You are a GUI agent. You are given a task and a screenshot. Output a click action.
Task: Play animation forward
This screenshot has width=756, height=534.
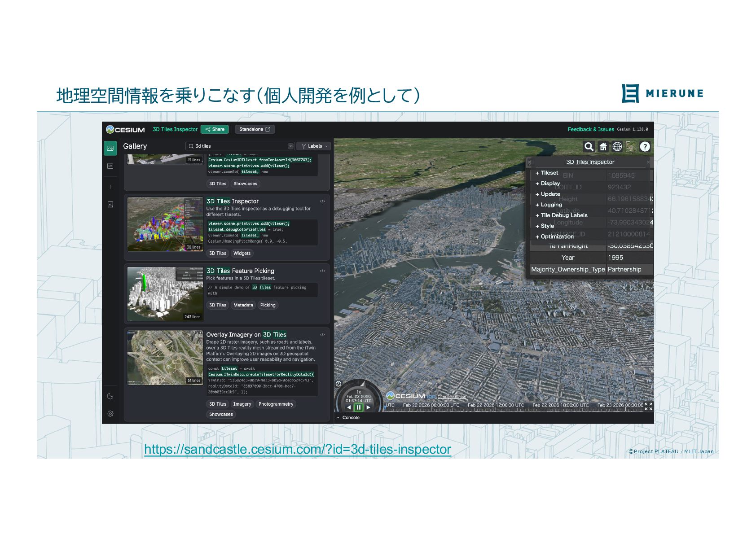368,407
